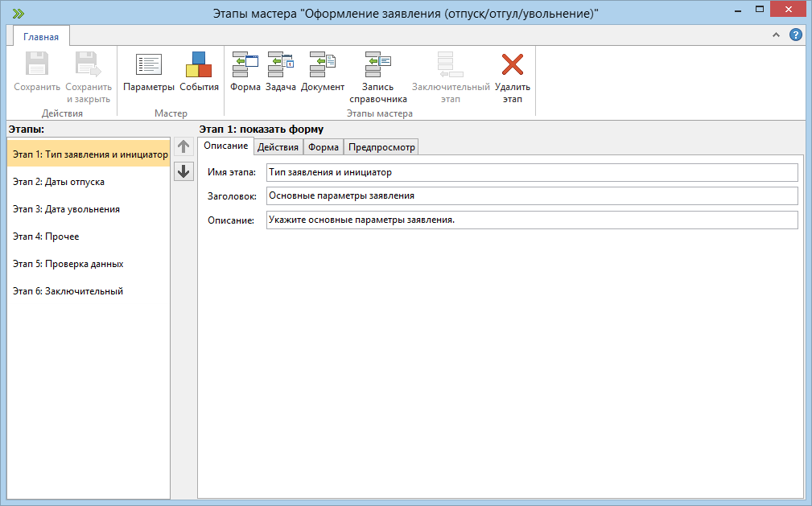Select Этап 3: Дата увольнения
Image resolution: width=812 pixels, height=506 pixels.
89,208
